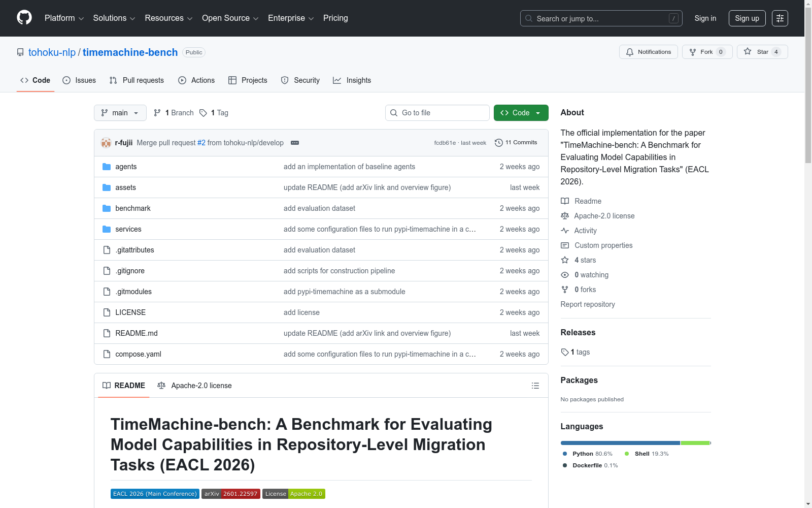Viewport: 812px width, 508px height.
Task: Expand commit message details ellipsis
Action: (295, 143)
